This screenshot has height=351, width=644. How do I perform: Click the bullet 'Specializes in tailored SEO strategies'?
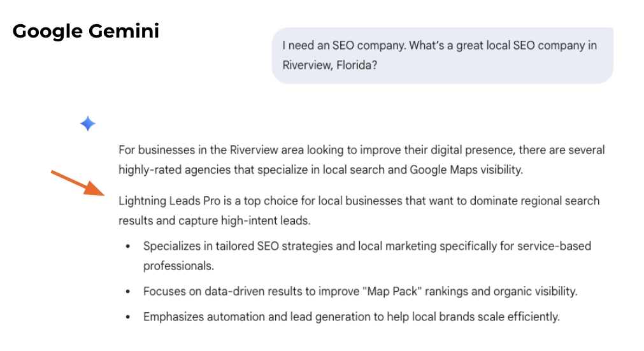tap(367, 255)
